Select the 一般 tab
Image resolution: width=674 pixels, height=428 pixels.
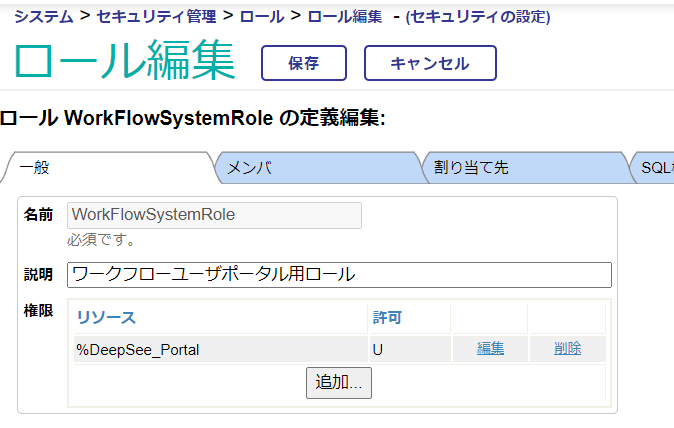(34, 167)
